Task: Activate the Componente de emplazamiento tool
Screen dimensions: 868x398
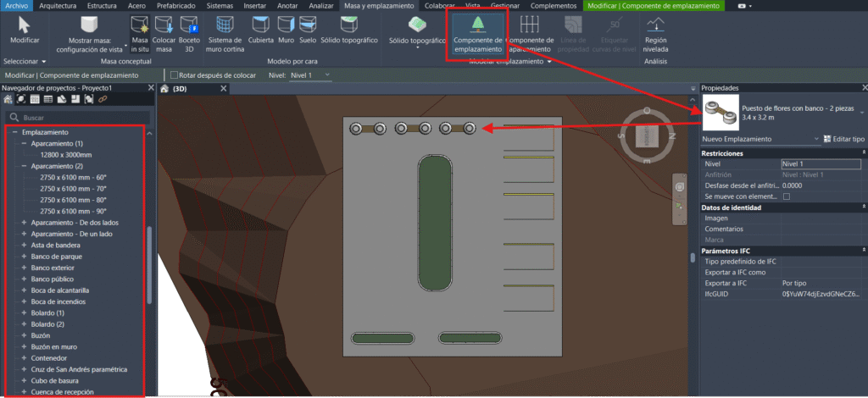Action: point(479,34)
